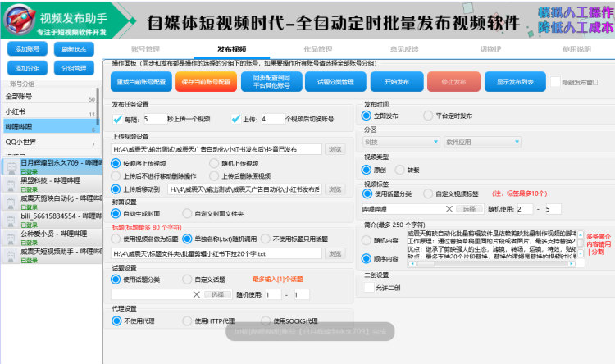The width and height of the screenshot is (615, 364).
Task: Select 使用视频名做为标题 radio button
Action: (x=116, y=239)
